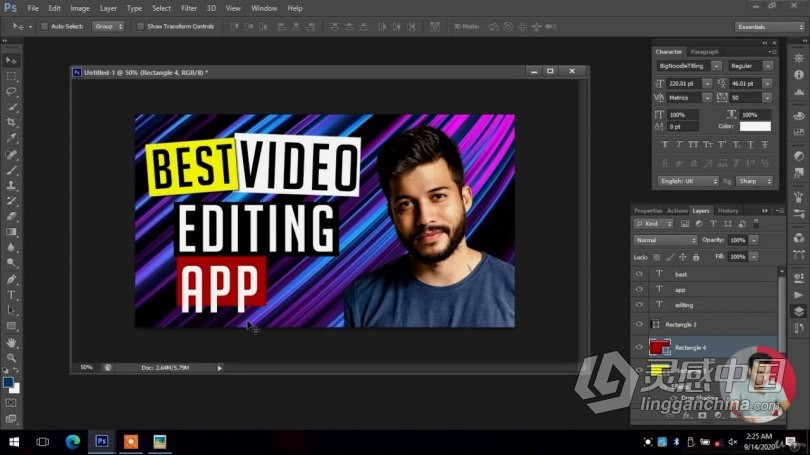Select the Rectangular Marquee tool
Screen dimensions: 810x455
(x=11, y=76)
